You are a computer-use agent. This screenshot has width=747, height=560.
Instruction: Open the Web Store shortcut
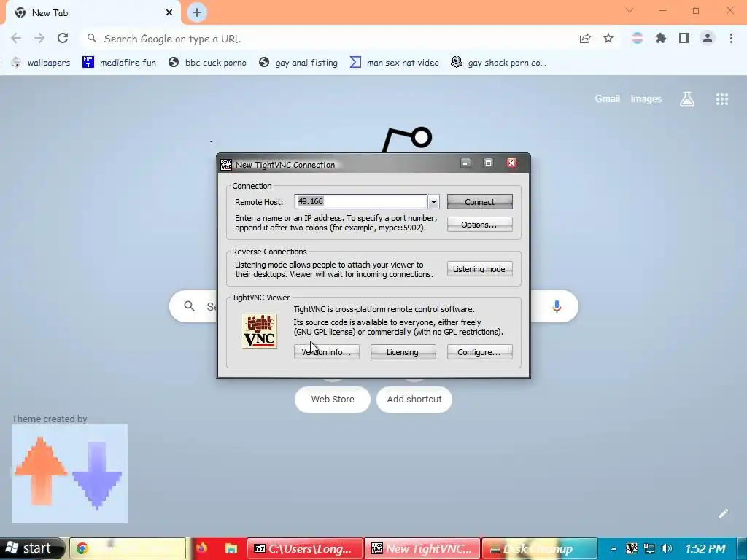[x=333, y=399]
